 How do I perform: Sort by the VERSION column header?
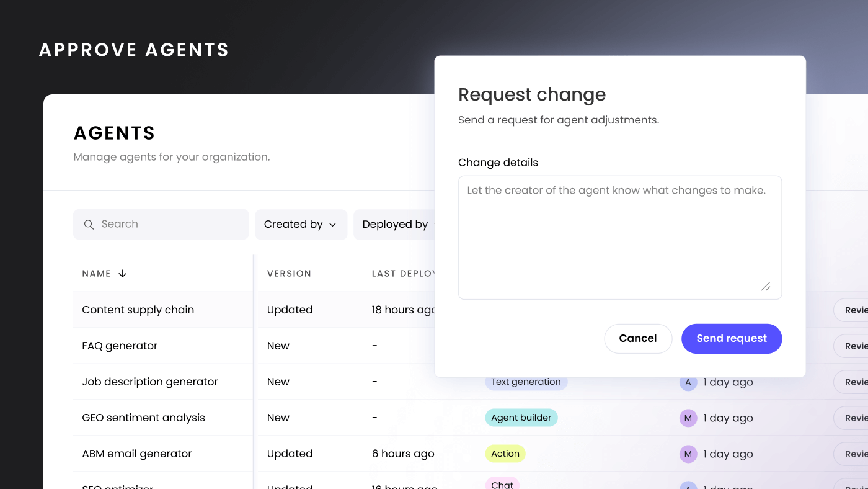click(x=289, y=274)
